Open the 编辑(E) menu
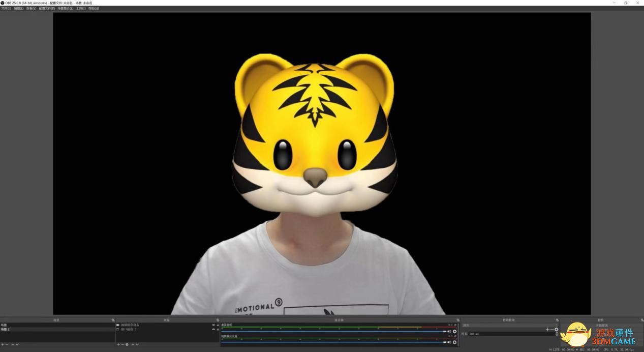This screenshot has width=644, height=352. 18,9
